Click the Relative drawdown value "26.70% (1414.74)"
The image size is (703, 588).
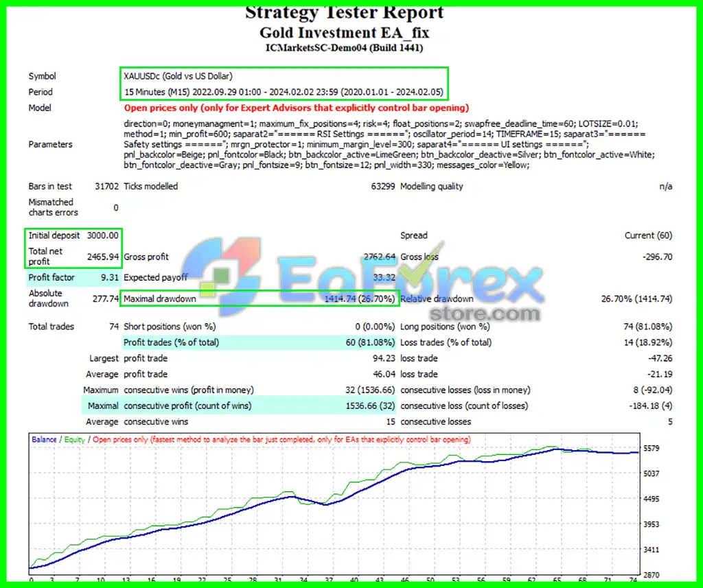(x=636, y=299)
